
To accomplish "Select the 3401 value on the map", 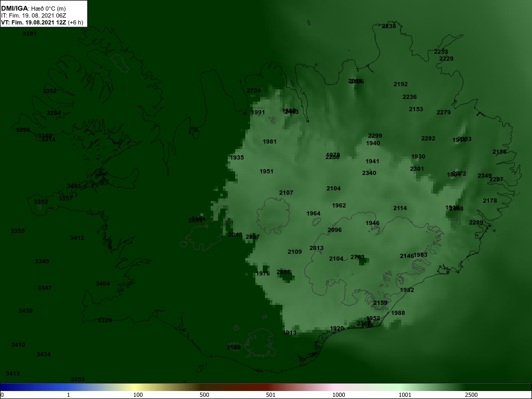I will point(73,186).
